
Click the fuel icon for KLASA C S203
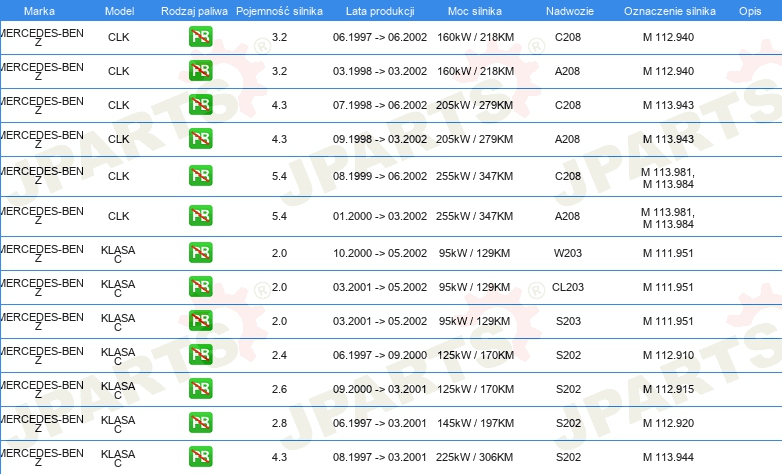pyautogui.click(x=200, y=321)
